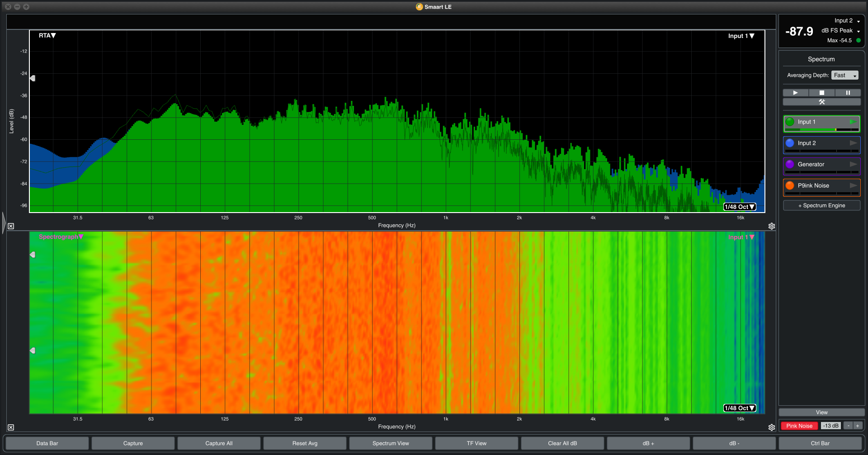Click the Capture button
Screen dimensions: 868x455
point(133,443)
